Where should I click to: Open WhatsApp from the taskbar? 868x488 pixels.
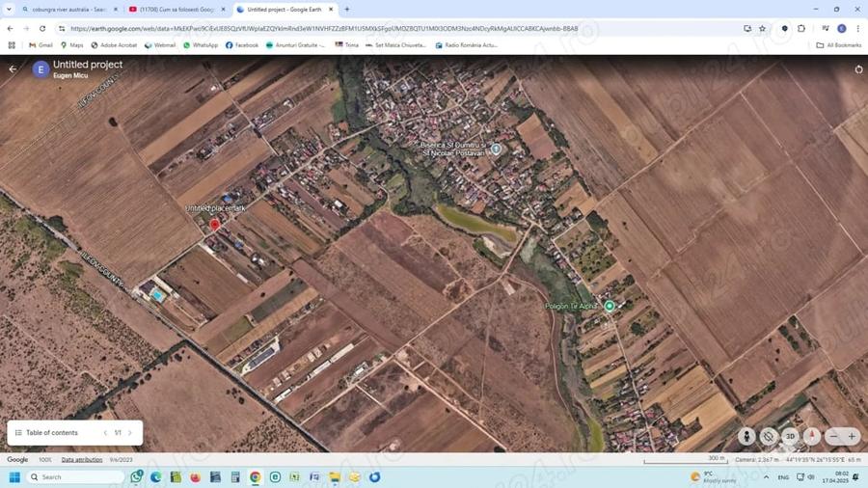[x=136, y=477]
